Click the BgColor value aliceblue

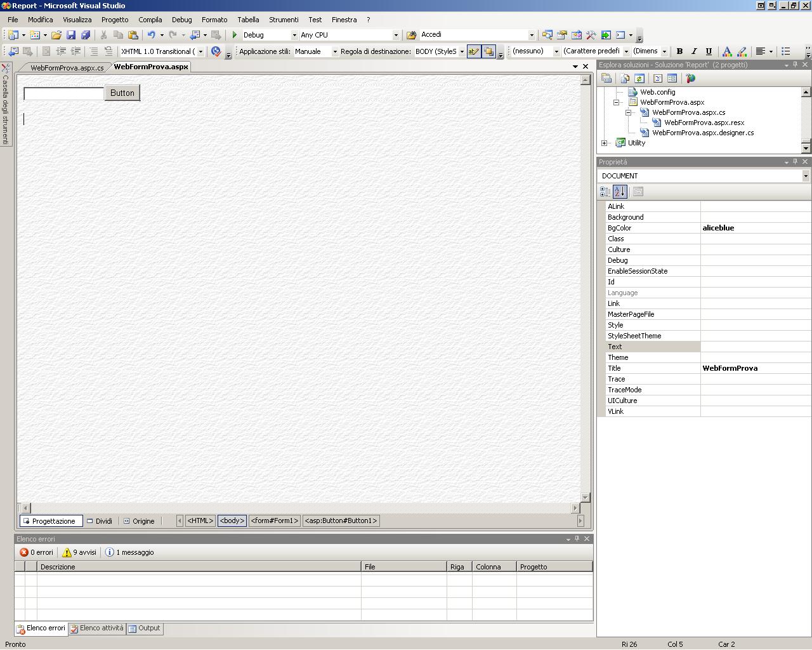click(756, 228)
